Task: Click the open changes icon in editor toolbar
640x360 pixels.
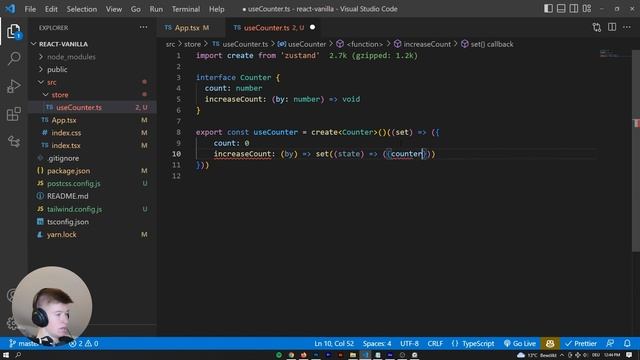Action: coord(597,27)
